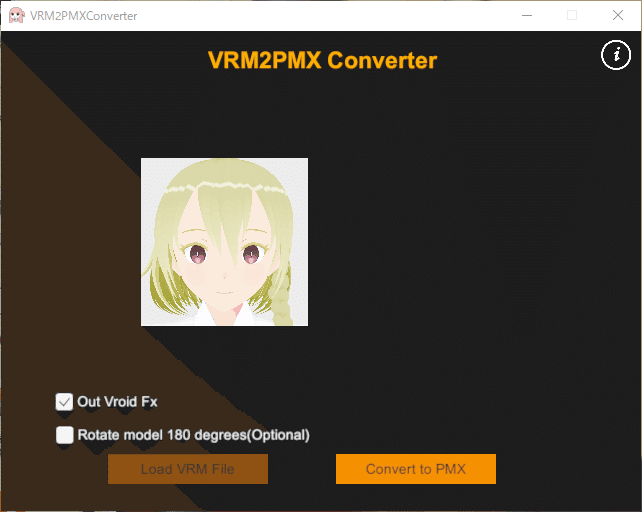Uncheck the Out Vroid Fx checkbox
Screen dimensions: 642x512
point(64,402)
